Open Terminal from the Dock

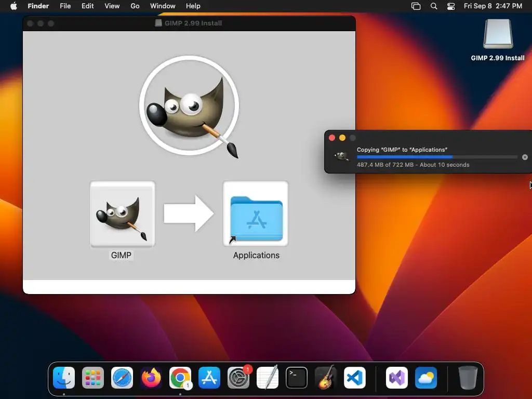pyautogui.click(x=297, y=378)
